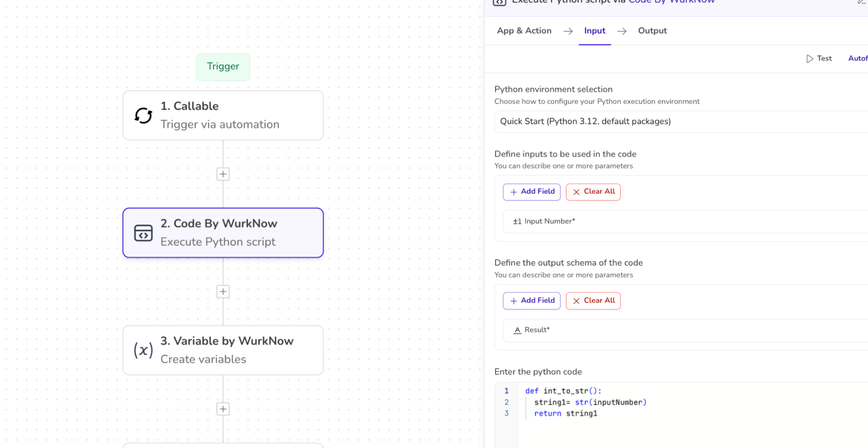Click the Variable by WurkNow (x) icon
The image size is (868, 448).
[143, 350]
